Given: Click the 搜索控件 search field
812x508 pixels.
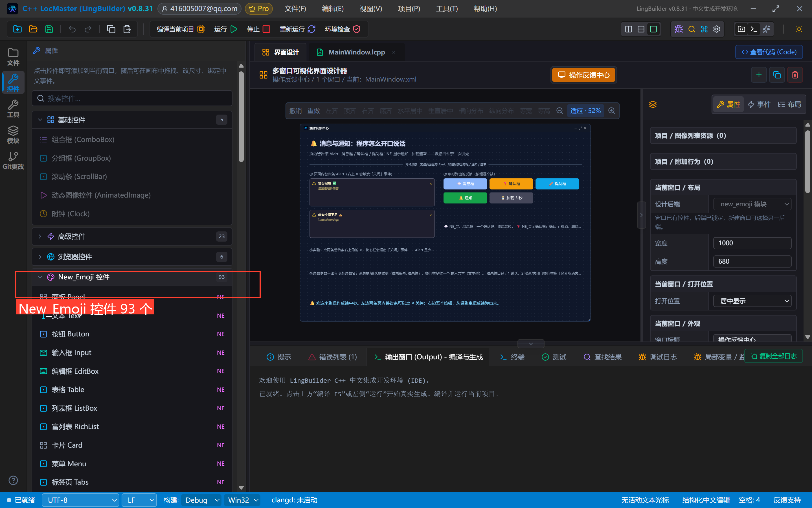Looking at the screenshot, I should coord(132,98).
